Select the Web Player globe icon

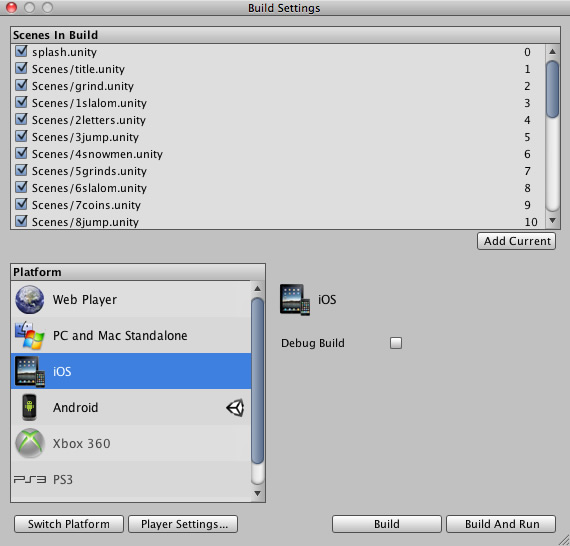(x=29, y=300)
